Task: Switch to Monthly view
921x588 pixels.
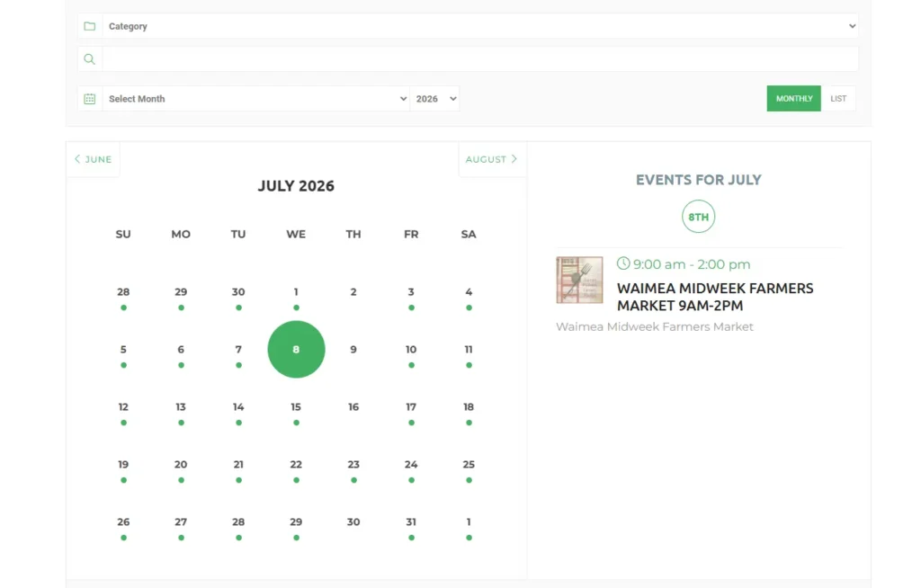Action: pos(793,99)
